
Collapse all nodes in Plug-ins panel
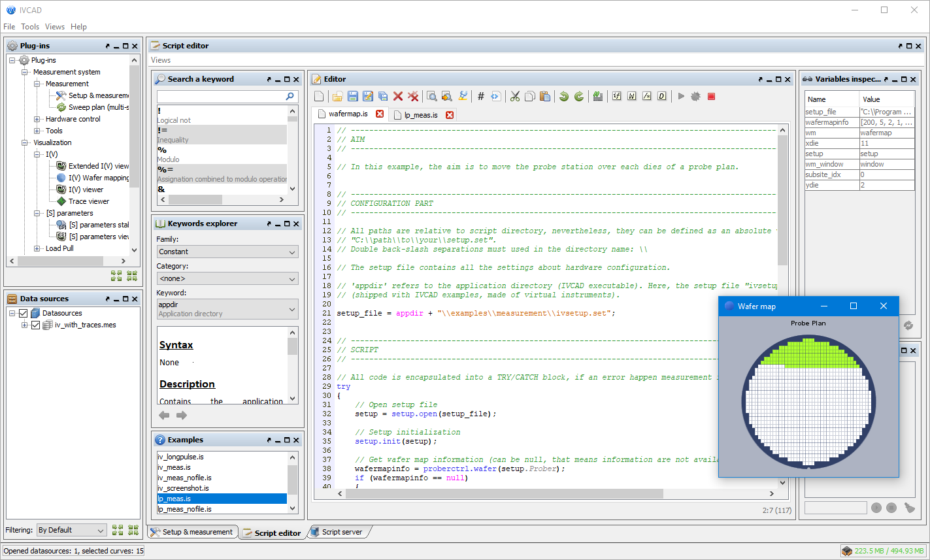coord(132,276)
